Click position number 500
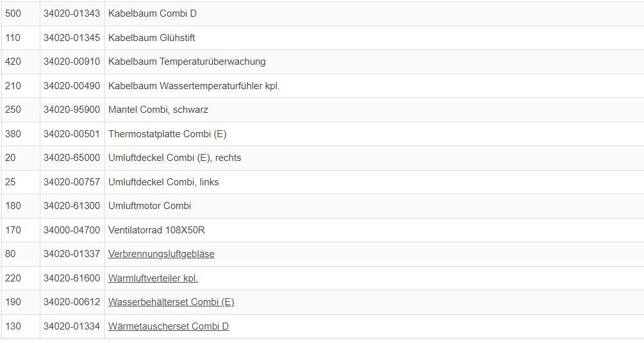 point(13,13)
